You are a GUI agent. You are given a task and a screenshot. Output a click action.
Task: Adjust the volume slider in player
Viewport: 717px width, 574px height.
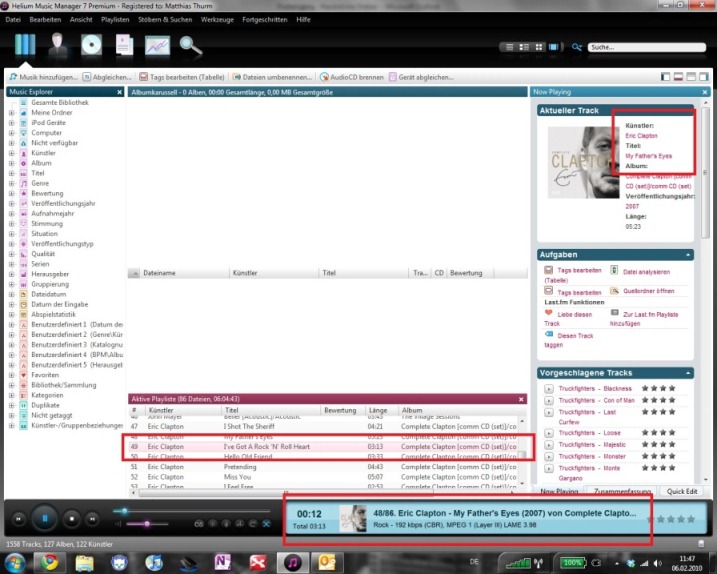147,524
